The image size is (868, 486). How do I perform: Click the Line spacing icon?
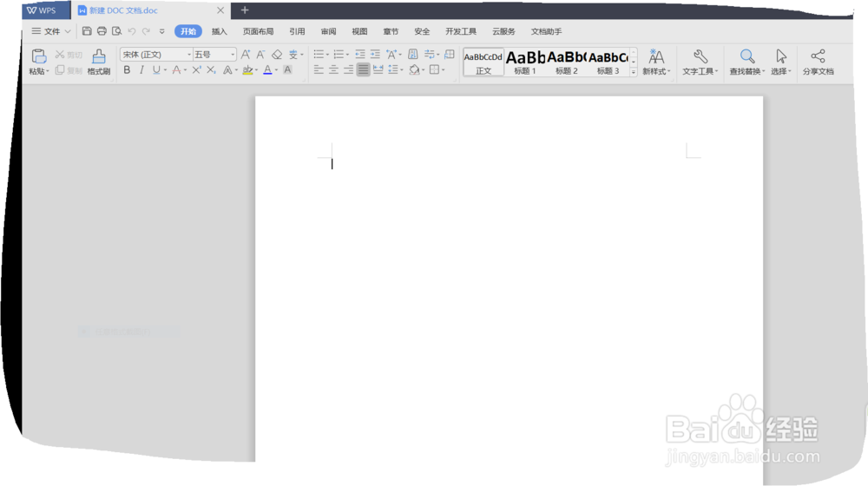[393, 69]
